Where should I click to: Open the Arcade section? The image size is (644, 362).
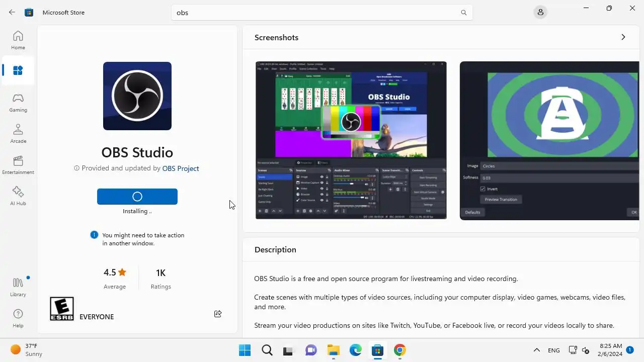[x=18, y=134]
